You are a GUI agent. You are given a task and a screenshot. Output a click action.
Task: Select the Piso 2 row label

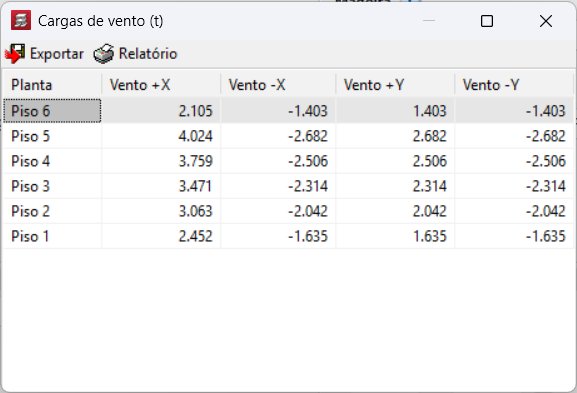coord(31,211)
